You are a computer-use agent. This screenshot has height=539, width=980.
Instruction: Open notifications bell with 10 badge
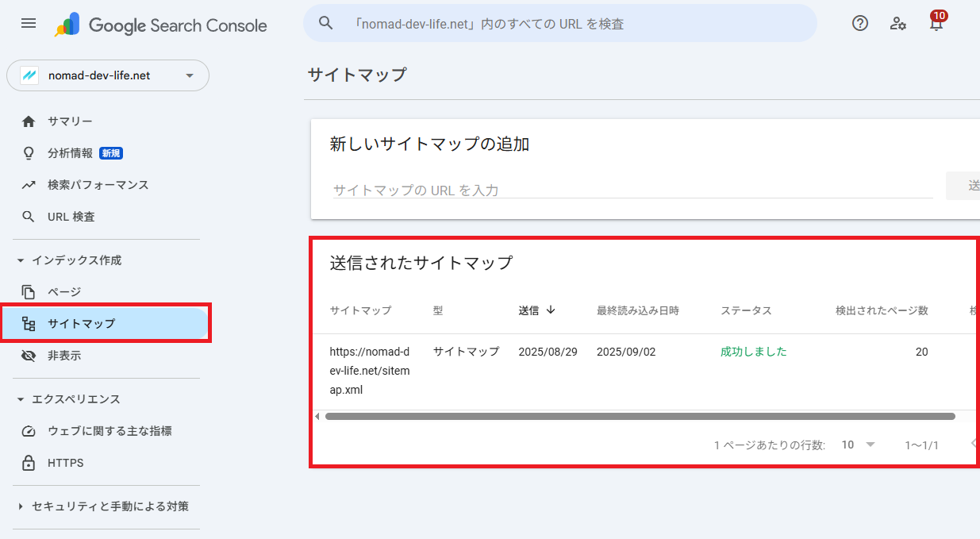pos(936,23)
